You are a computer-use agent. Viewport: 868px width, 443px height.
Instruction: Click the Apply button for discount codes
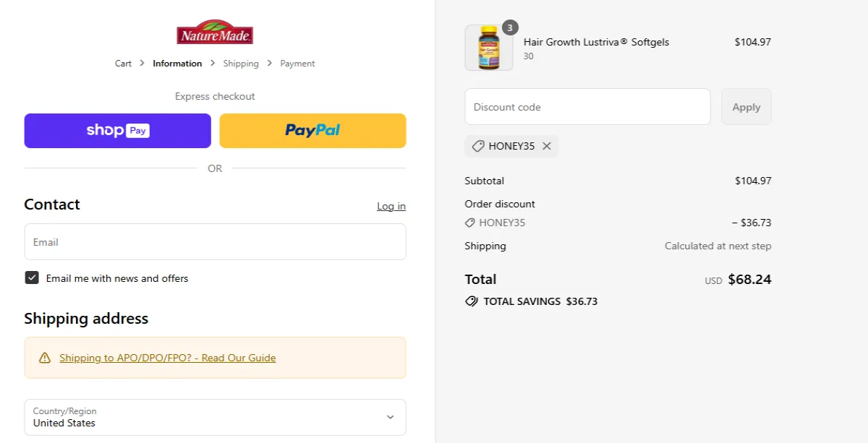pyautogui.click(x=746, y=106)
